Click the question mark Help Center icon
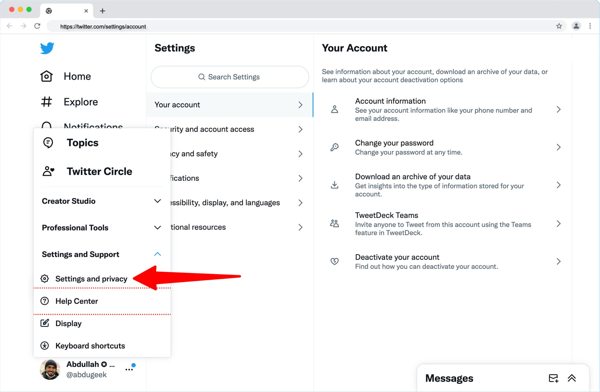The width and height of the screenshot is (600, 392). (45, 301)
